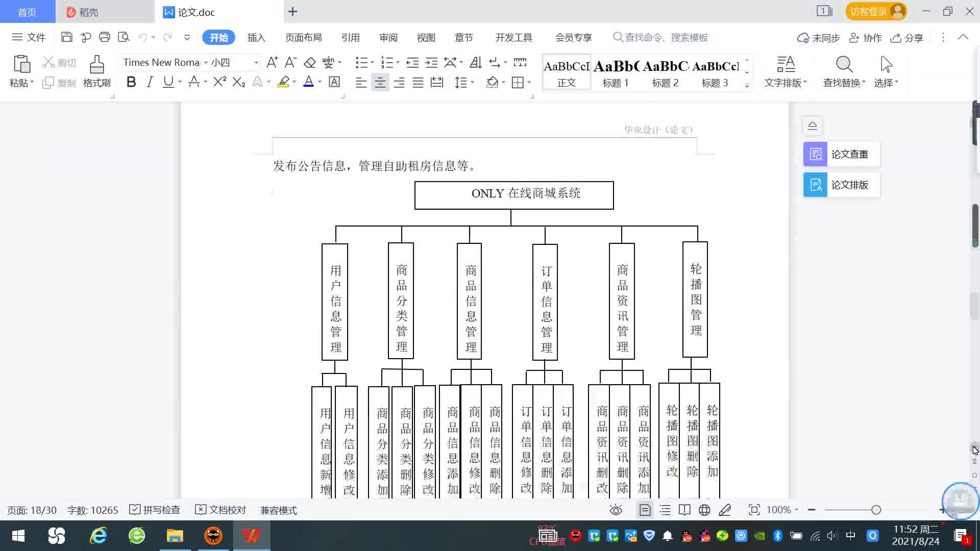The image size is (980, 551).
Task: Switch to web layout globe icon
Action: (x=704, y=510)
